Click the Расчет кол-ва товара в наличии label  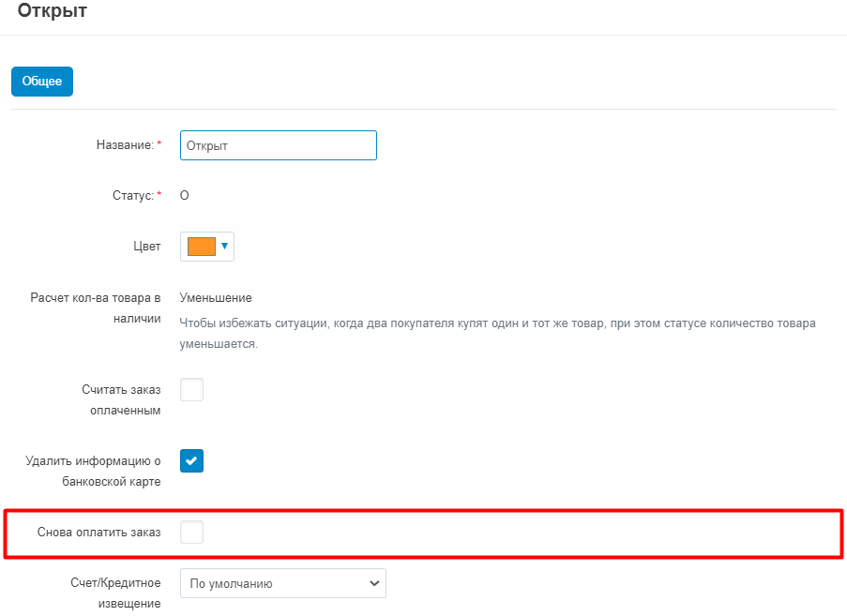coord(96,308)
